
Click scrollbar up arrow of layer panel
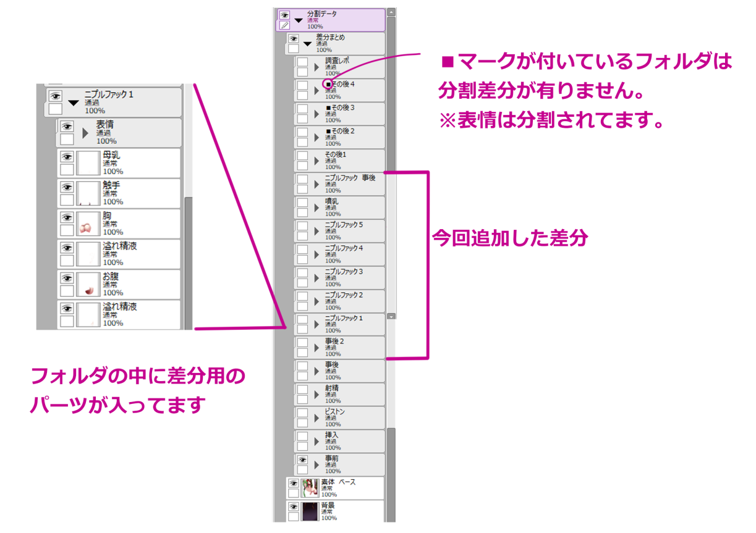(391, 12)
